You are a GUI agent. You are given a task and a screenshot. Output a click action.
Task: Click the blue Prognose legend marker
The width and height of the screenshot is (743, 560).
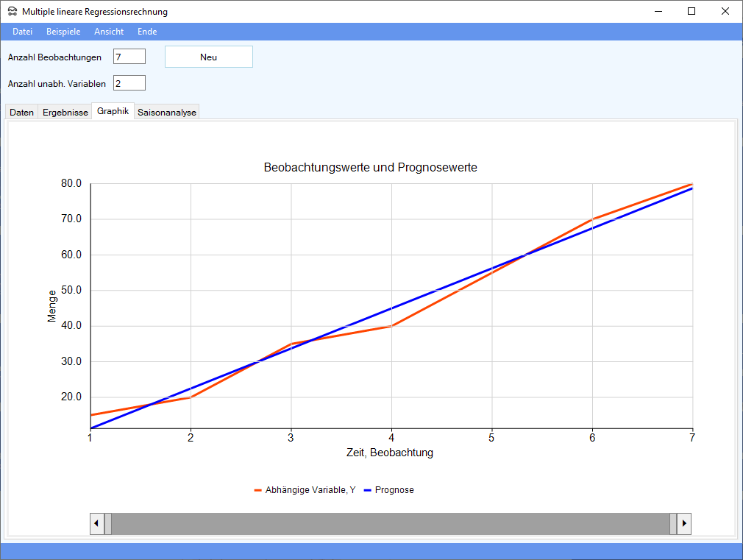pos(369,490)
